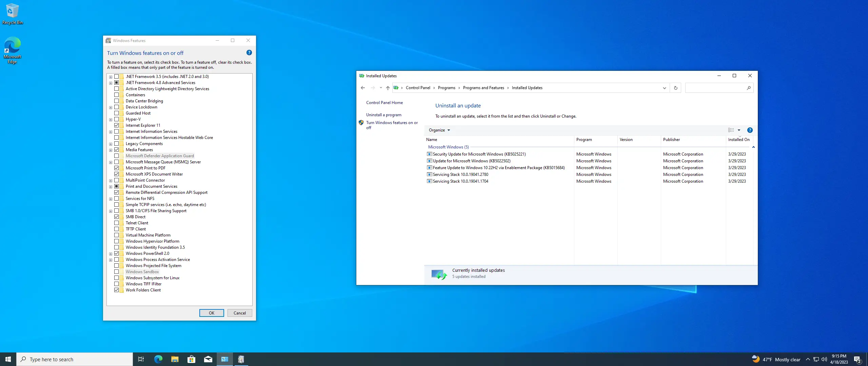Click the up-one-level arrow icon
This screenshot has height=366, width=868.
point(388,88)
